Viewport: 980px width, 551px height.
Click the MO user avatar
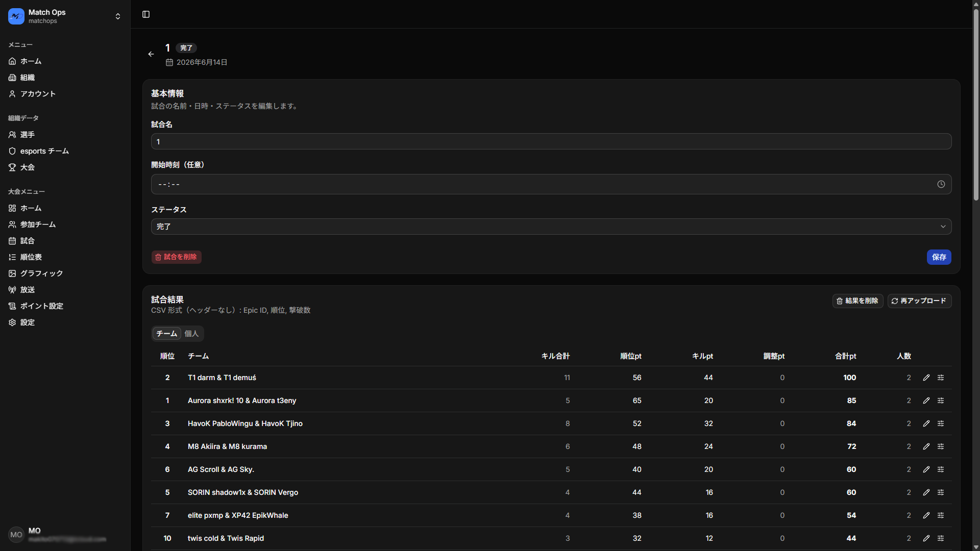(x=16, y=535)
